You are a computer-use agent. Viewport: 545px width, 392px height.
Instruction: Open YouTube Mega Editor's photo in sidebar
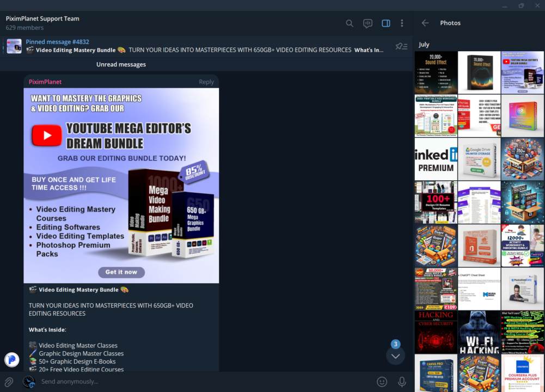(x=523, y=72)
